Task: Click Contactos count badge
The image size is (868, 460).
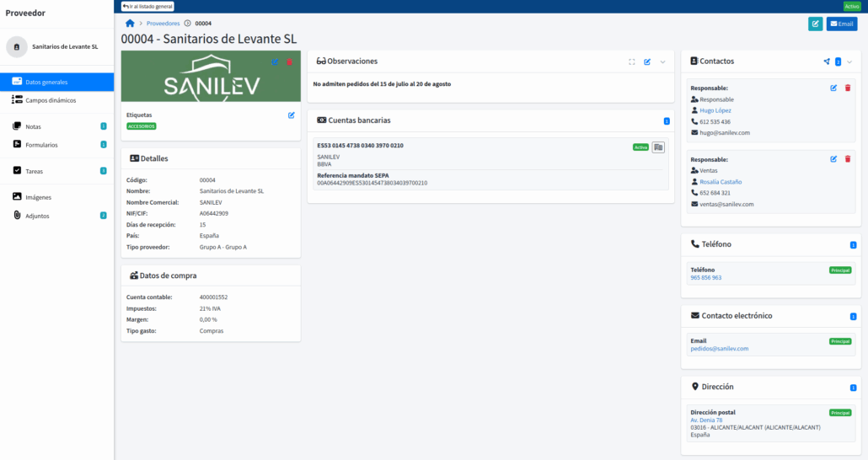Action: pos(839,62)
